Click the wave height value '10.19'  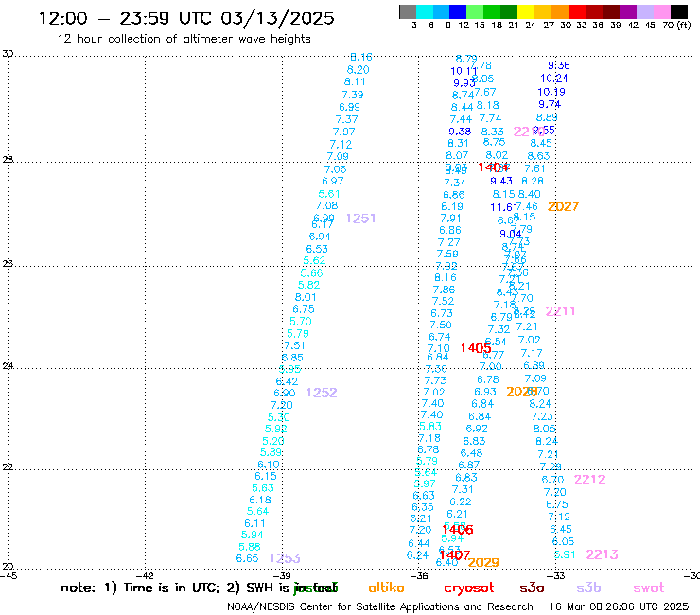551,92
